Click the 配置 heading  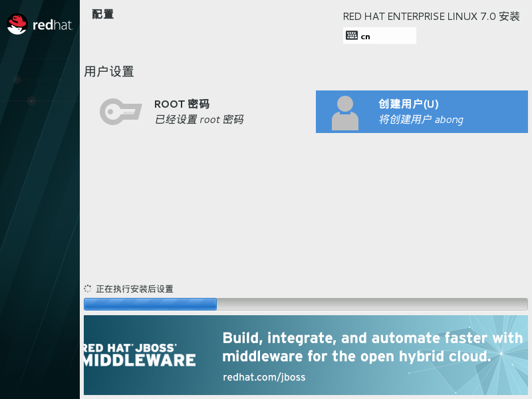tap(102, 14)
